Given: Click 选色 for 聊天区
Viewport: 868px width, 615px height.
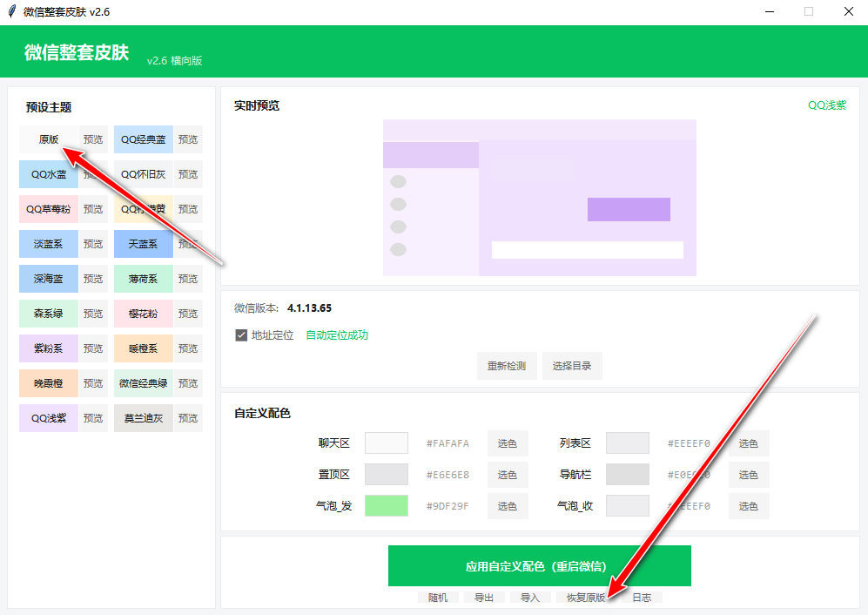Looking at the screenshot, I should click(507, 443).
